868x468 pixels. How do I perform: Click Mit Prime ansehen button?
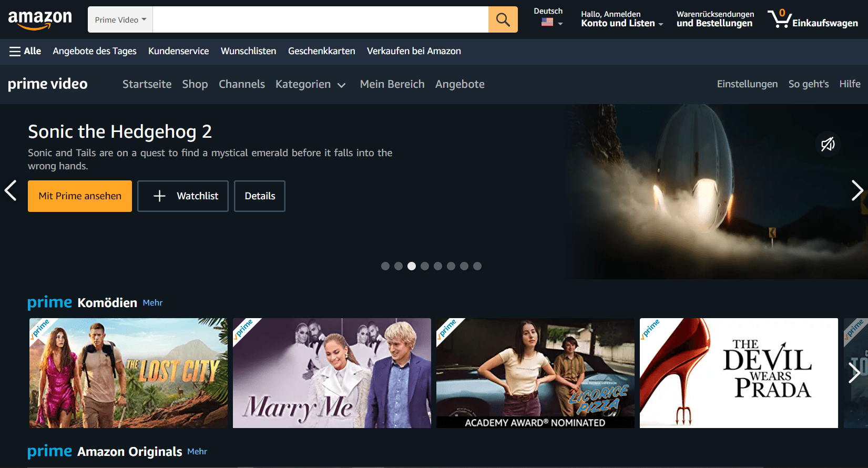point(80,196)
